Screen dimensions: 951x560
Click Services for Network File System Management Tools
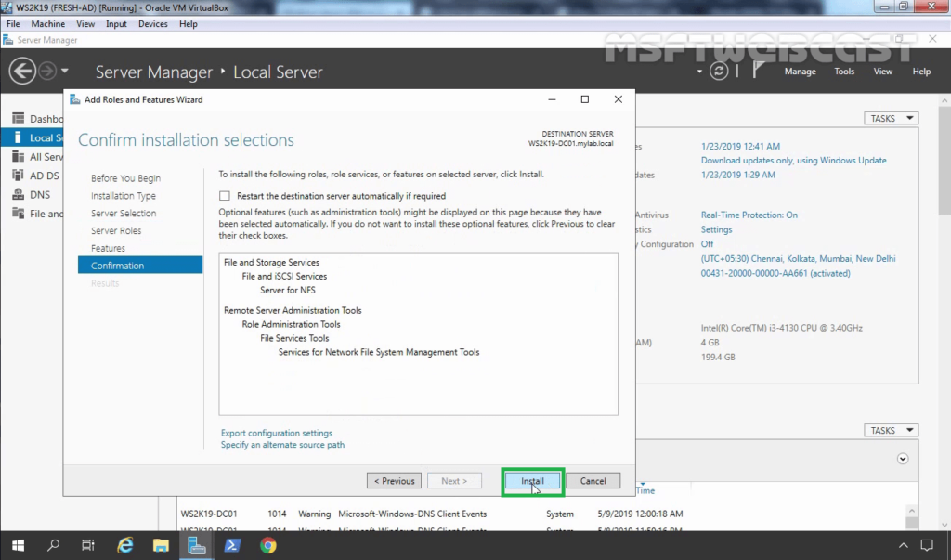click(379, 352)
